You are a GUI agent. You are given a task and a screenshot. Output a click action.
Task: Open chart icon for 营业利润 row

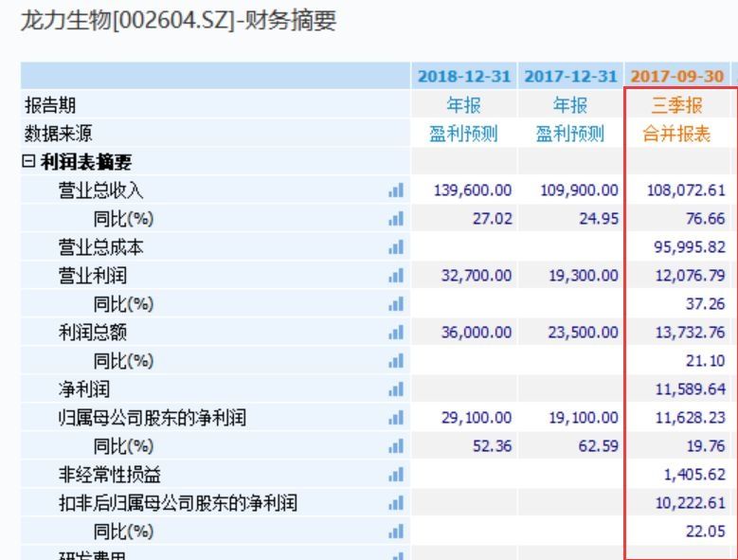(x=396, y=276)
